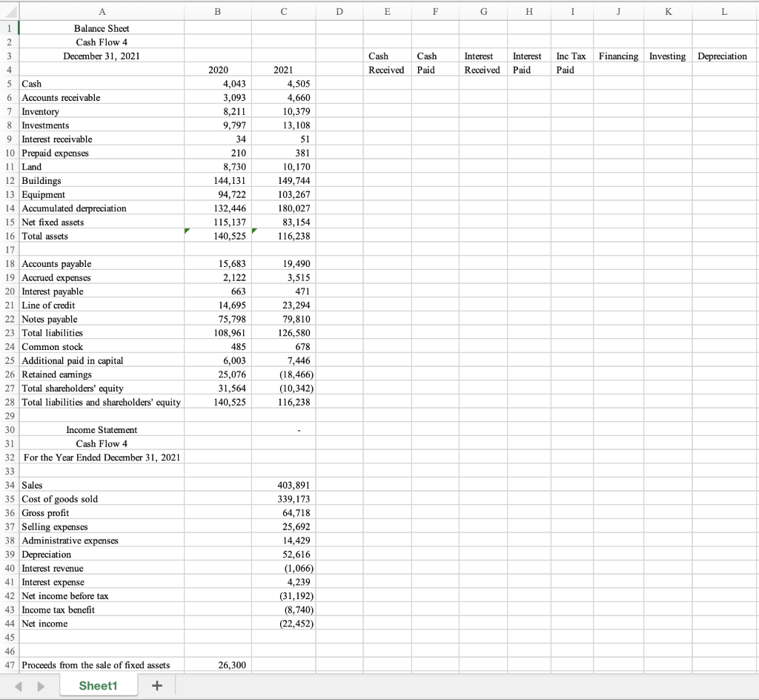Select Sales value 403,891

[x=284, y=484]
